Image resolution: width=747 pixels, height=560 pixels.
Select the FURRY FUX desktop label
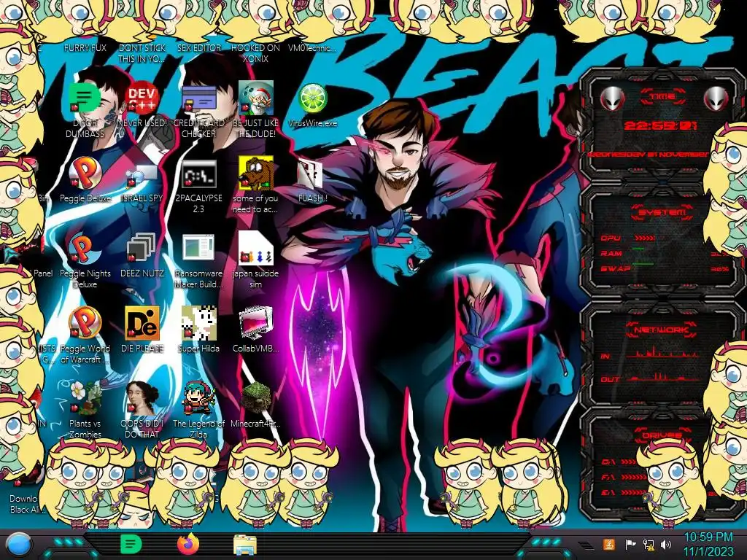[85, 47]
